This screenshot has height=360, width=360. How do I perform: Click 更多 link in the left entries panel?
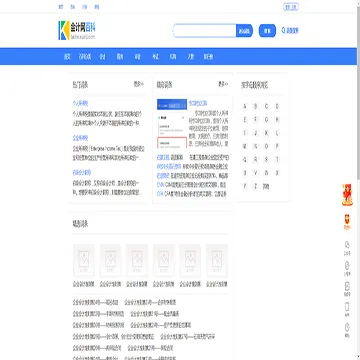[139, 84]
